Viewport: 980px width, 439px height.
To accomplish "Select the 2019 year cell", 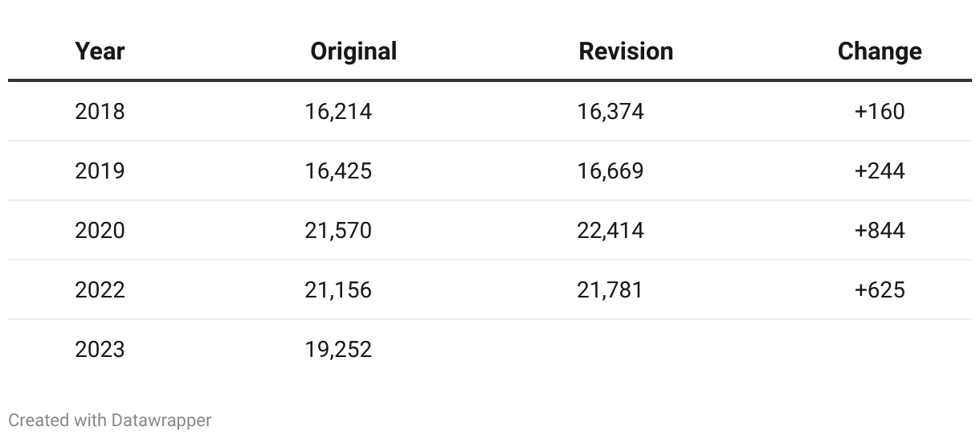I will 100,170.
